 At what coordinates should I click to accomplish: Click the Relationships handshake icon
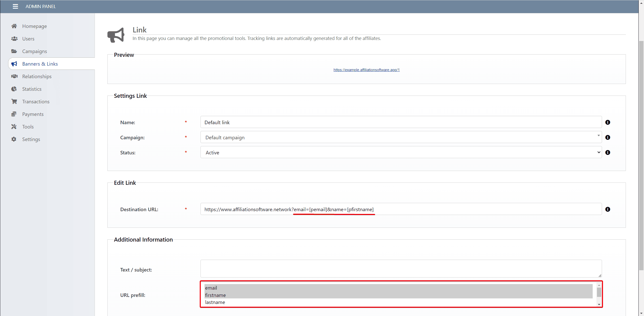coord(14,76)
